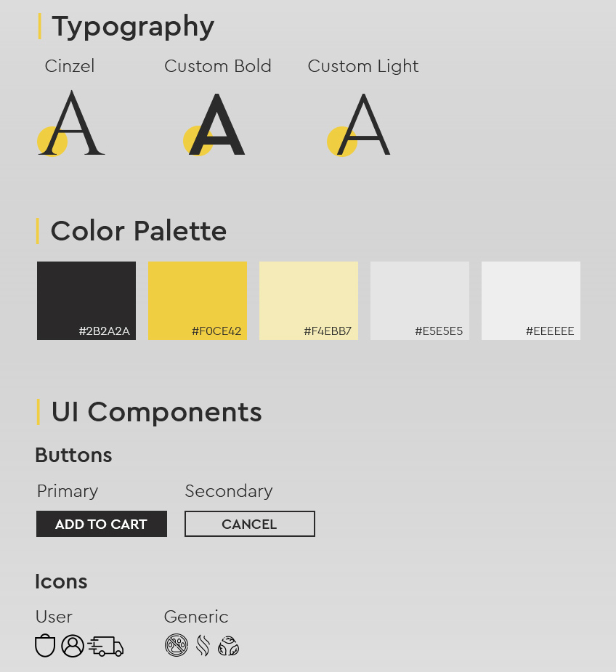616x672 pixels.
Task: Select the yellow #F0CE42 swatch
Action: point(198,301)
